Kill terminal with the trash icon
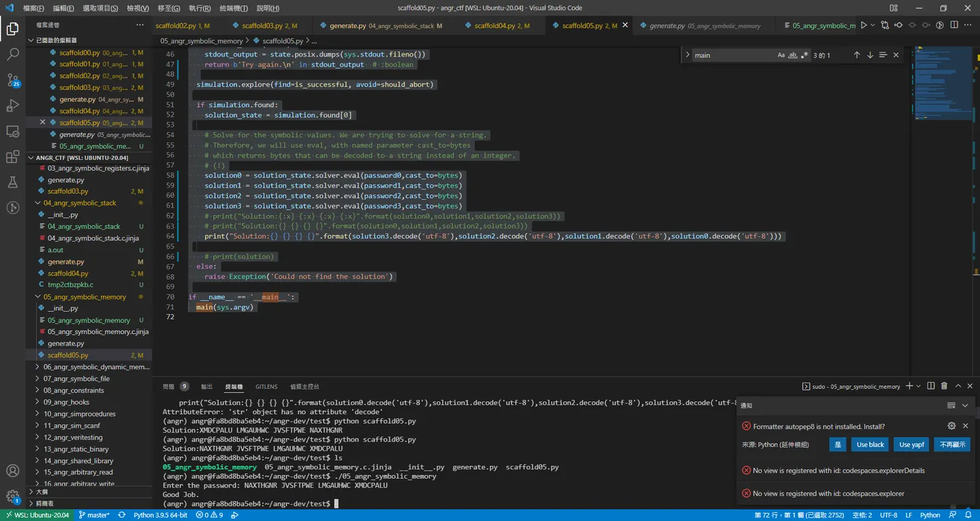This screenshot has height=521, width=980. [944, 386]
